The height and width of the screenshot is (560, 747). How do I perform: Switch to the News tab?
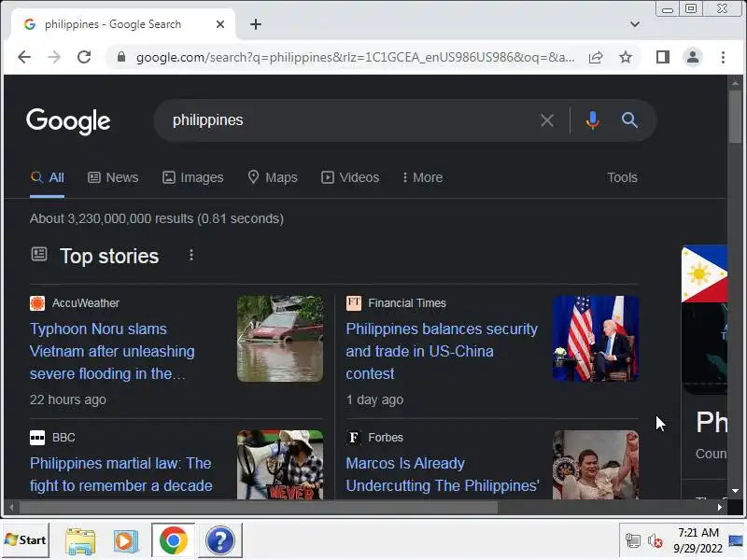click(x=113, y=177)
